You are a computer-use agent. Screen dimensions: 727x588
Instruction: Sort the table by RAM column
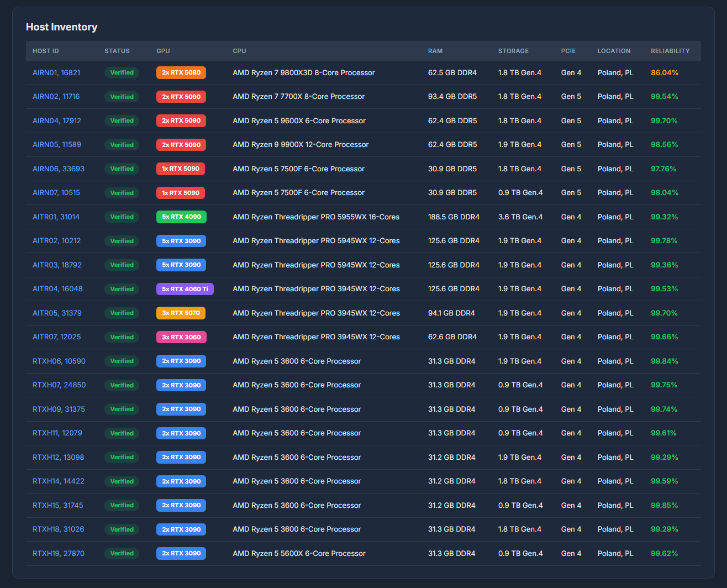click(x=435, y=51)
